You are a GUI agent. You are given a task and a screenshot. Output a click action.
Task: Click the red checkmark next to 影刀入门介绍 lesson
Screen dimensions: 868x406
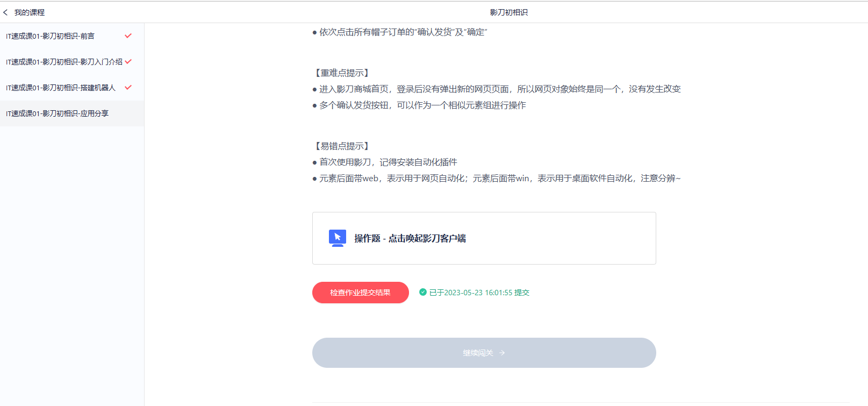point(128,62)
